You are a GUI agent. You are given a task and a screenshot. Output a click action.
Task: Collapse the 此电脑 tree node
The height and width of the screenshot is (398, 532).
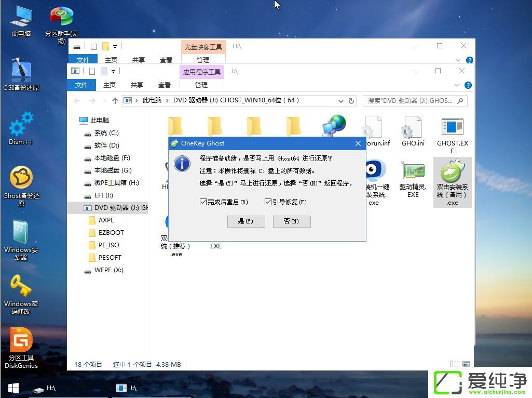pyautogui.click(x=77, y=121)
